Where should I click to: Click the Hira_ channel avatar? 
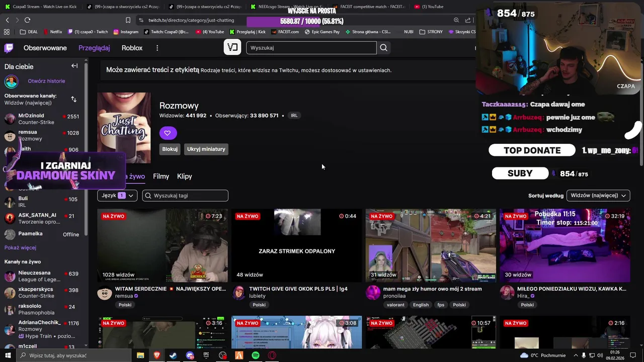tap(507, 293)
